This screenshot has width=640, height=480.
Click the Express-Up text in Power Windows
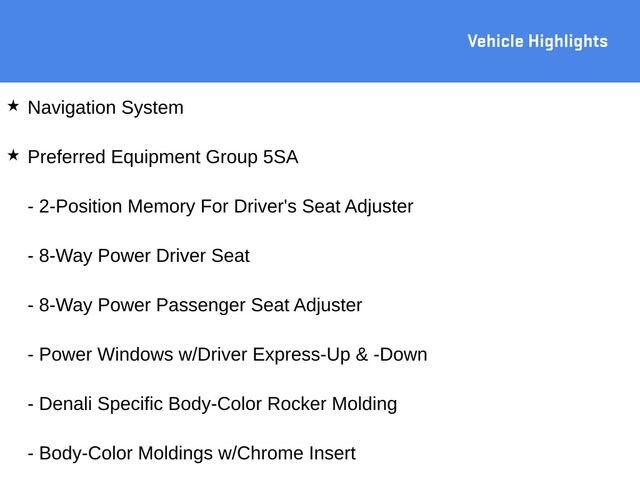point(302,355)
